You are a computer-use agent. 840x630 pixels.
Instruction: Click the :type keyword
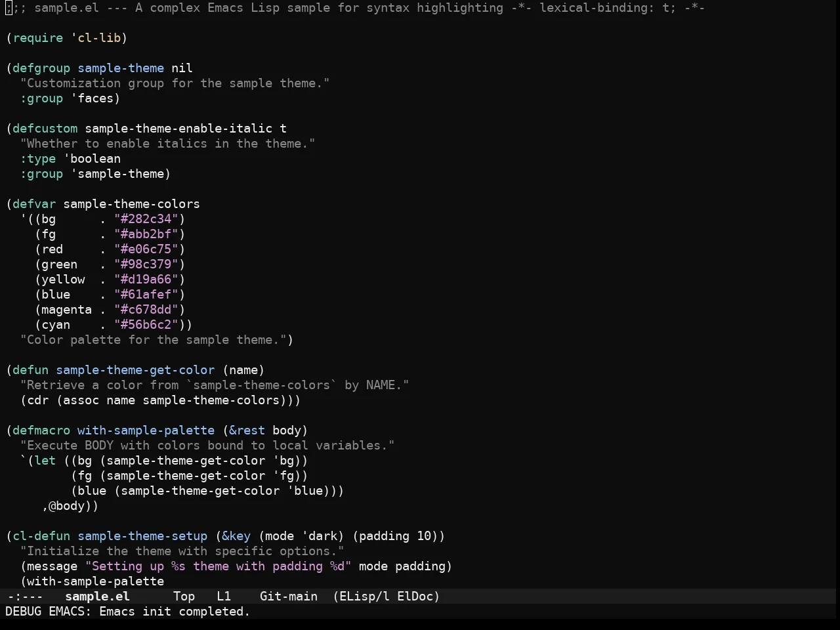point(38,159)
